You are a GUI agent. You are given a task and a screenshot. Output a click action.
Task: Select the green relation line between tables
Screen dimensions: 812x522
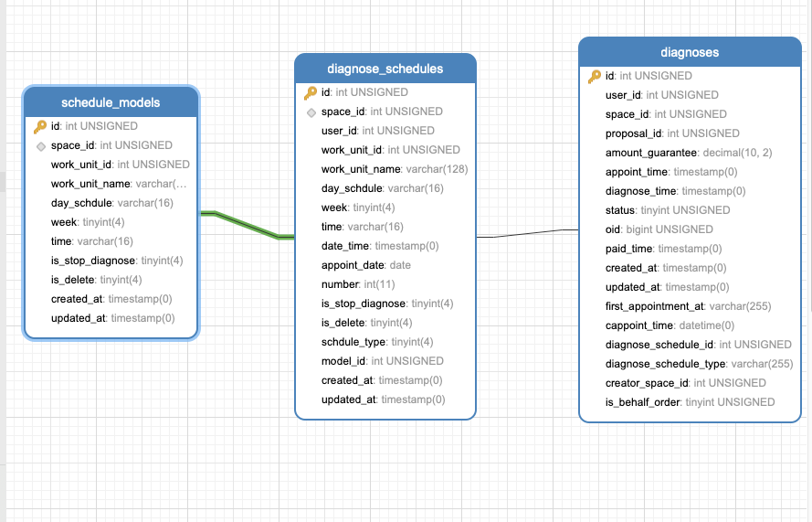pos(248,225)
